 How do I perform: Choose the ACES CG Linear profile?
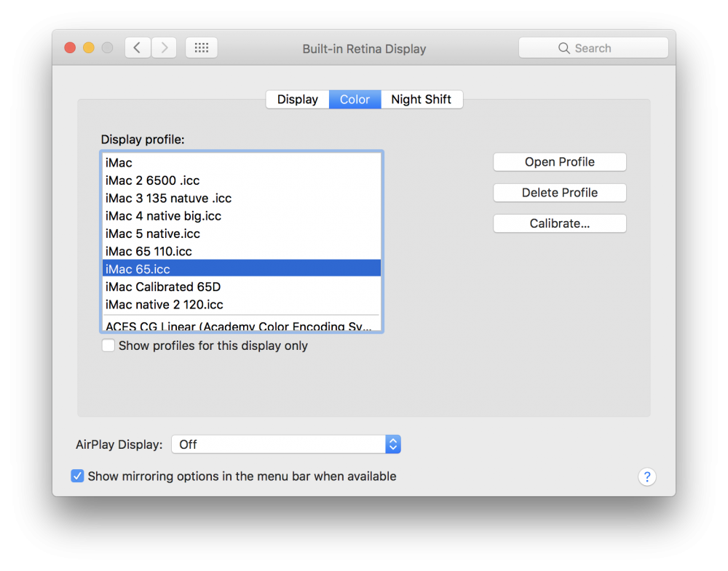242,325
